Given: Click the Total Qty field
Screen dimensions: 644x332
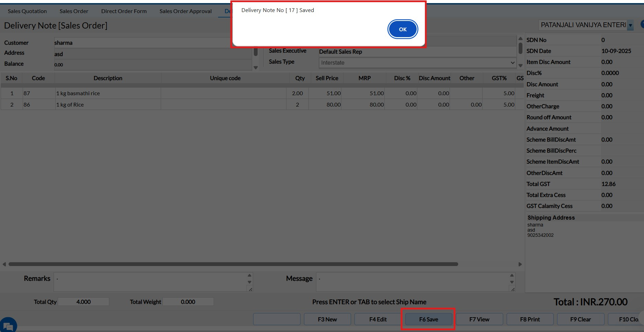Looking at the screenshot, I should 83,302.
